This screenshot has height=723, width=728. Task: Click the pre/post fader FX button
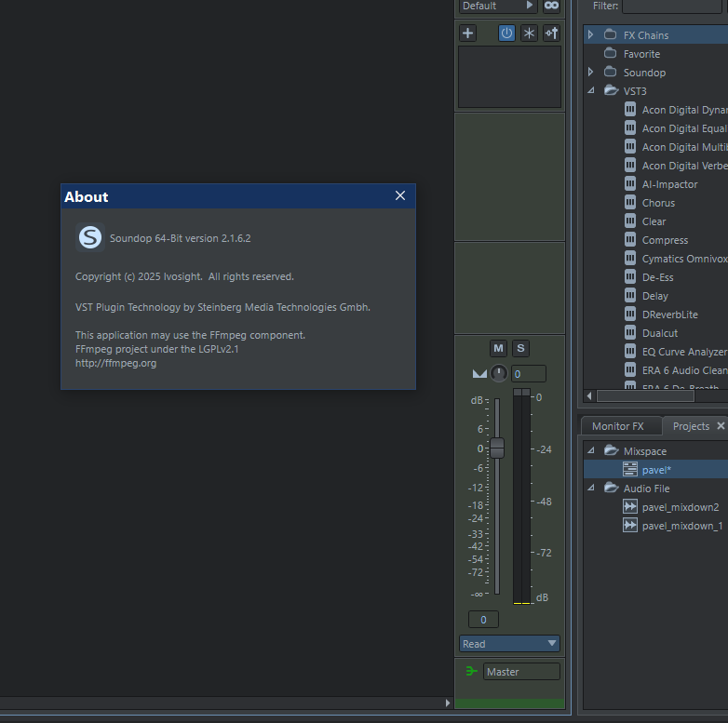pos(551,33)
